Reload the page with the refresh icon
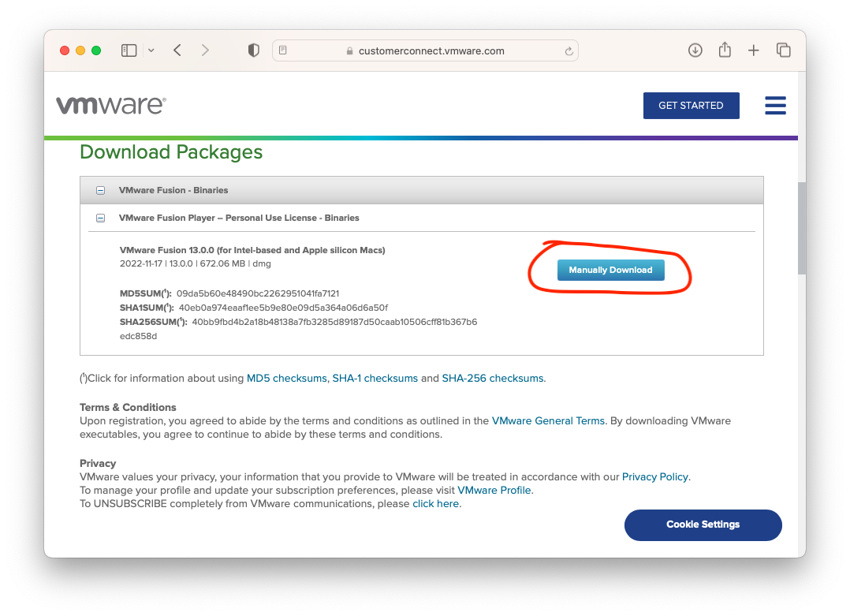The image size is (850, 616). pos(569,50)
